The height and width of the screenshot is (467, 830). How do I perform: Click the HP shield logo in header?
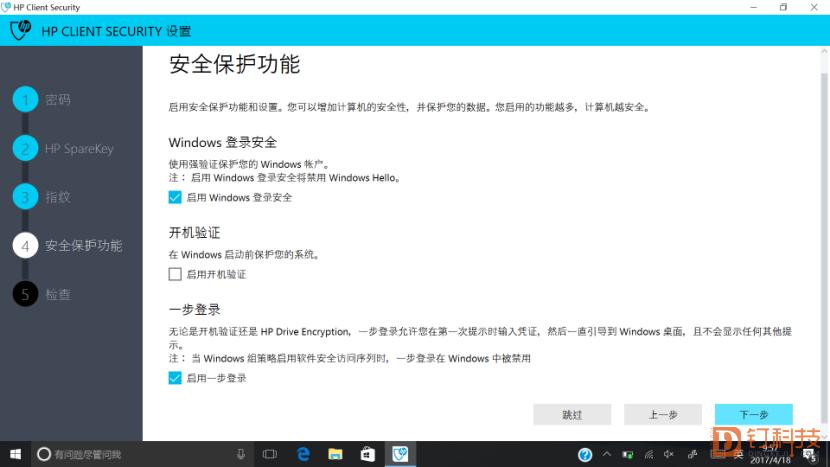(21, 30)
